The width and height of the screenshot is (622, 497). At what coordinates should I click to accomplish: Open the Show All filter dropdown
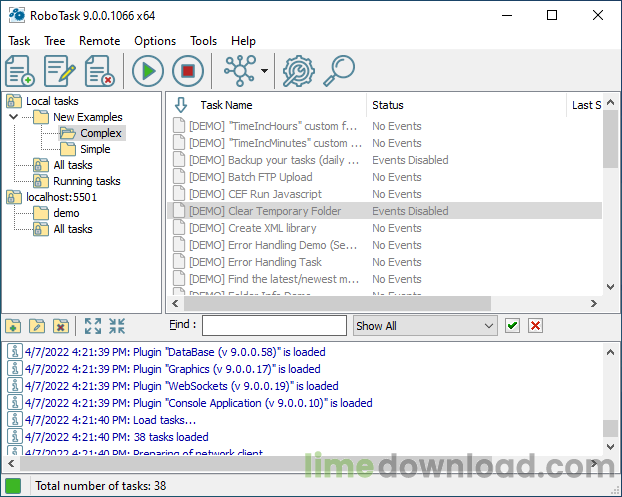pos(425,326)
